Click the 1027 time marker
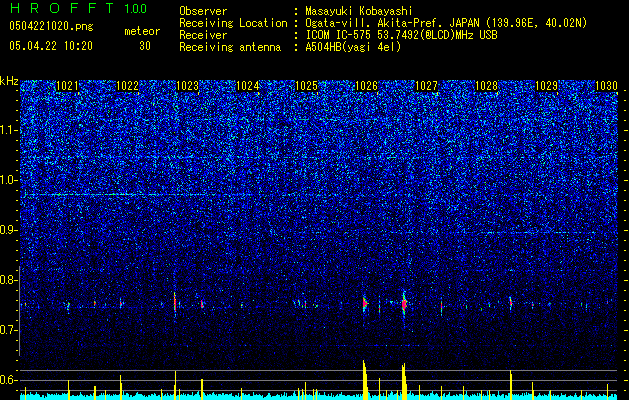This screenshot has height=400, width=629. tap(426, 86)
